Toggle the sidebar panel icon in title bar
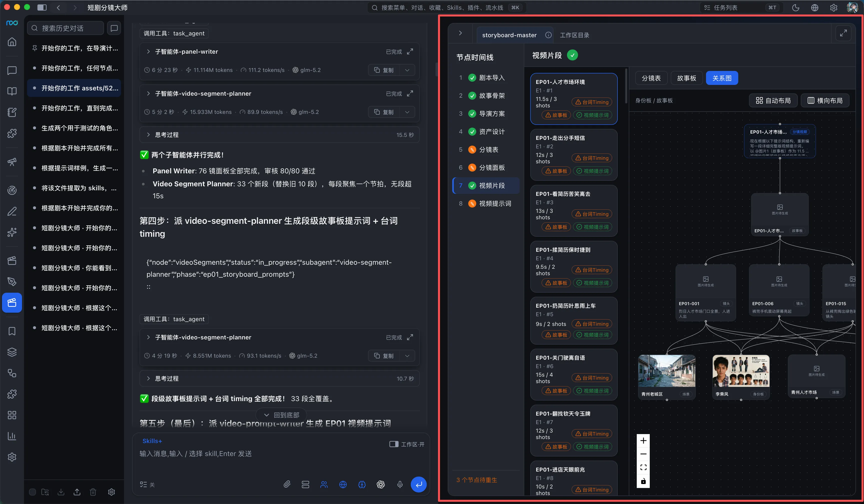The height and width of the screenshot is (504, 864). pos(42,7)
